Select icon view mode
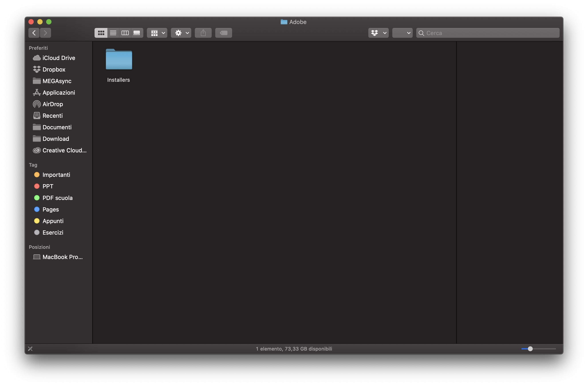This screenshot has height=387, width=588. 101,33
